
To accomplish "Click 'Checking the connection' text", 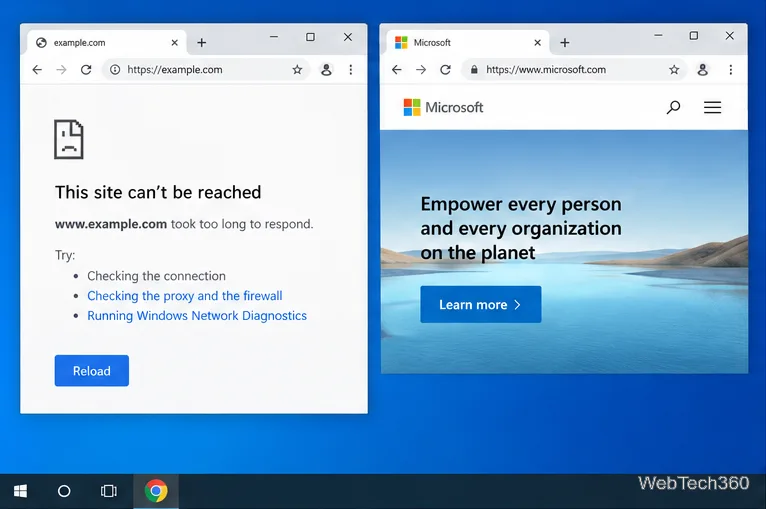I will [156, 276].
